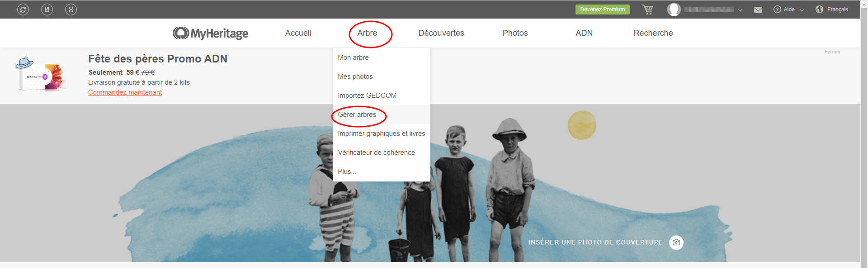Open the inbox envelope icon
The width and height of the screenshot is (868, 268).
click(x=758, y=10)
